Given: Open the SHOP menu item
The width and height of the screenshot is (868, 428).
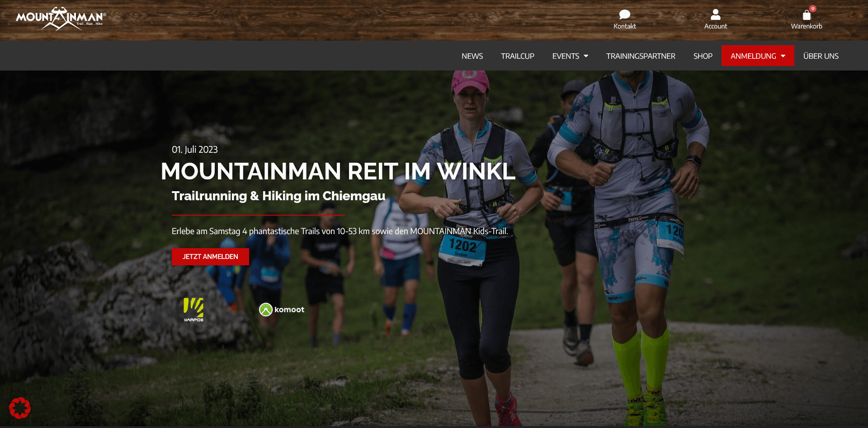Looking at the screenshot, I should [x=703, y=56].
